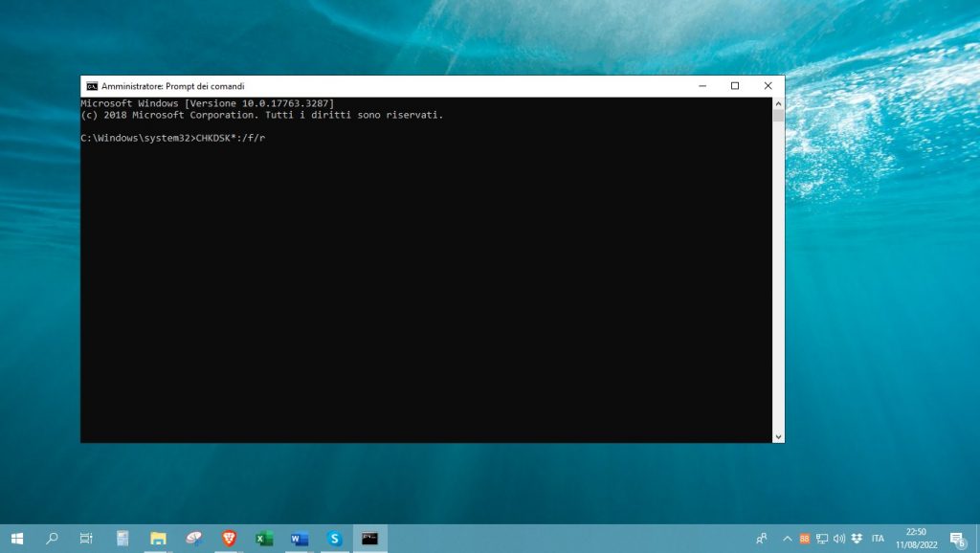Launch File Explorer from taskbar
Image resolution: width=980 pixels, height=553 pixels.
click(158, 539)
